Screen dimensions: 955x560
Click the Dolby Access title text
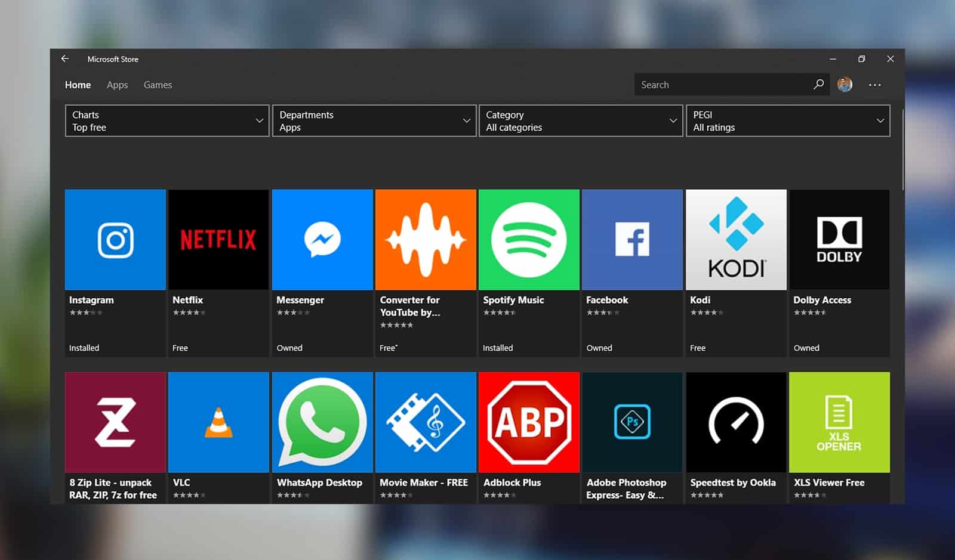(x=822, y=300)
